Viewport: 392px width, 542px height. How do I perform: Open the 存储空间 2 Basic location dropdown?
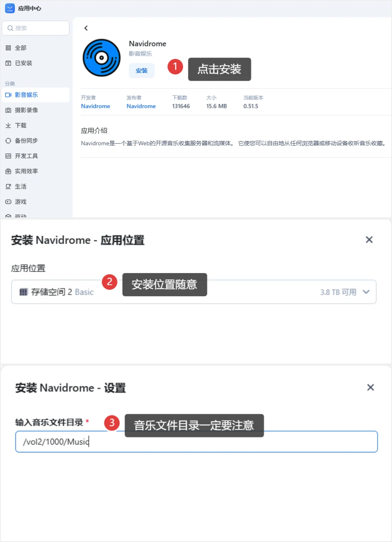194,292
